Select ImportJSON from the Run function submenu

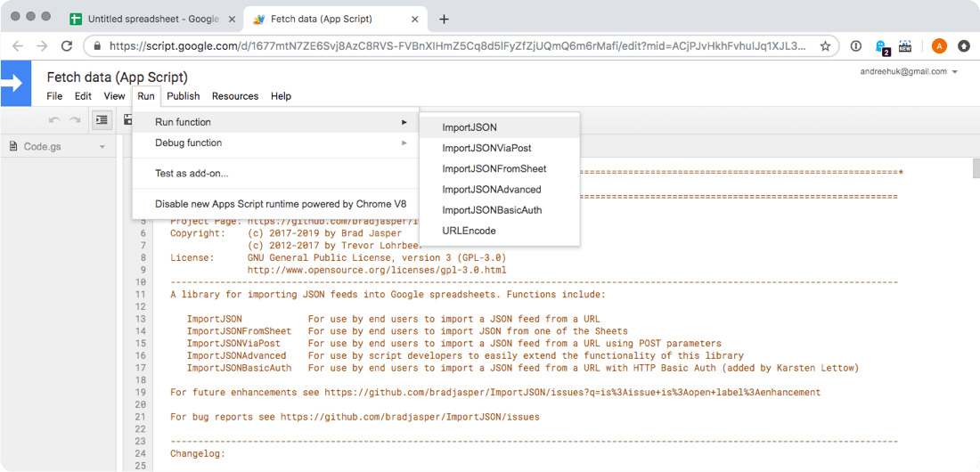(470, 127)
